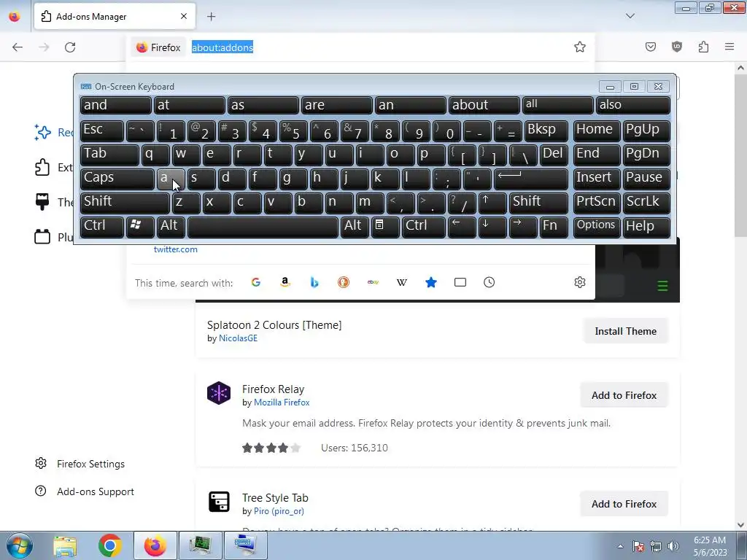Toggle right Alt key on On-Screen Keyboard

point(355,226)
